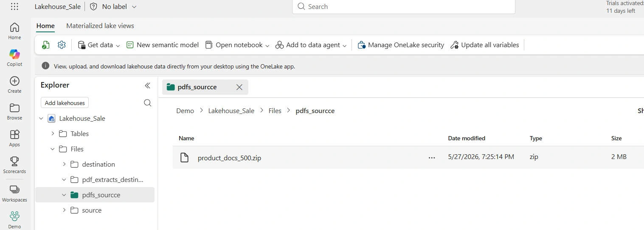The height and width of the screenshot is (230, 644).
Task: Click the Add lakehouses button
Action: tap(65, 103)
